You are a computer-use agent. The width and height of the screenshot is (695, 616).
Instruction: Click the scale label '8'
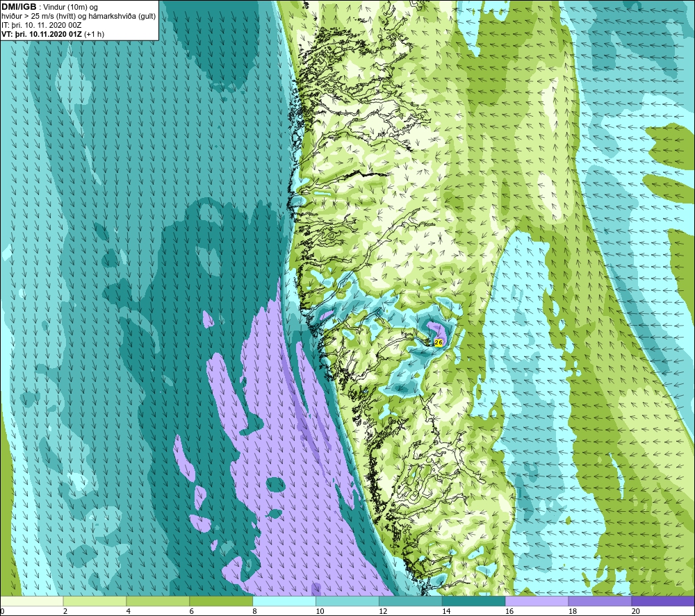pos(254,611)
